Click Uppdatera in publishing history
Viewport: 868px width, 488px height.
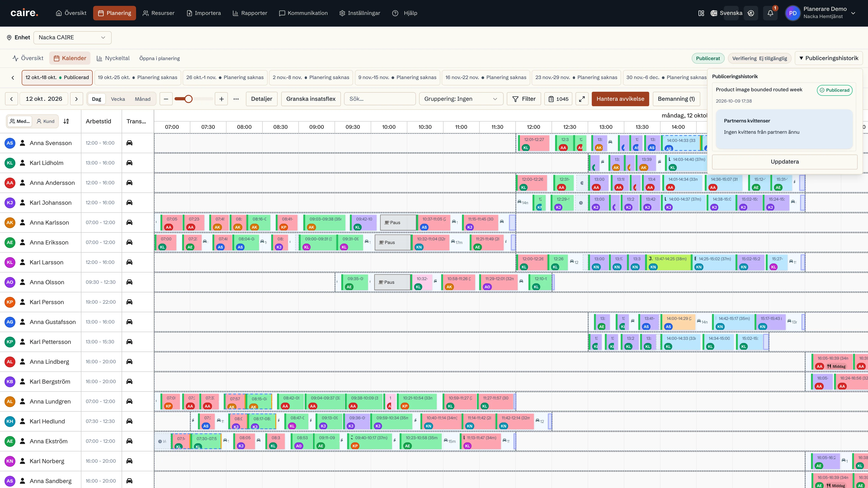tap(785, 162)
